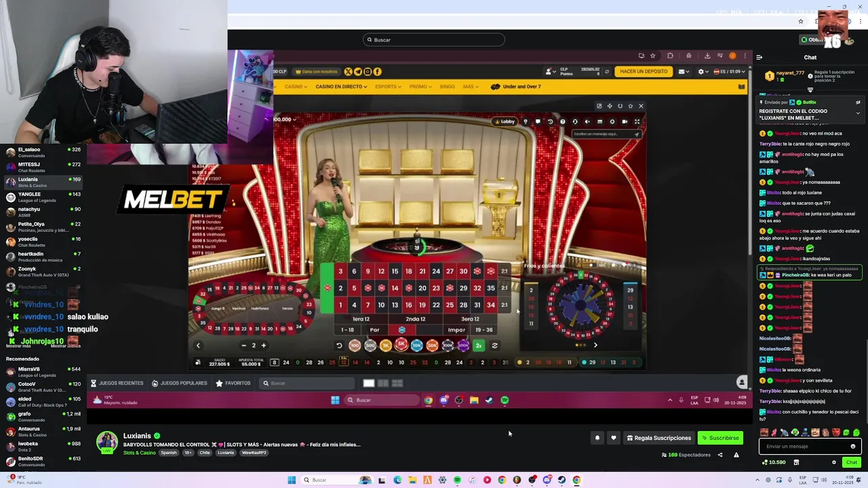Open the Telegram social icon
868x488 pixels.
click(x=358, y=71)
